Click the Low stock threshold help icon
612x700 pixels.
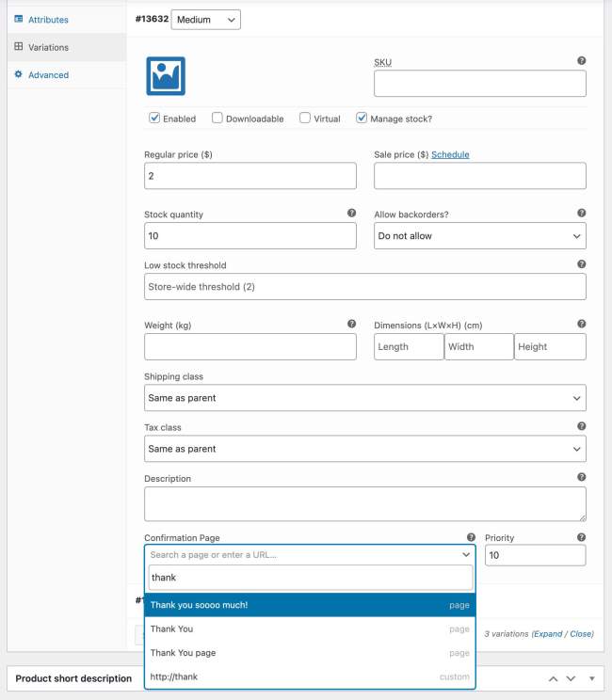pos(581,264)
